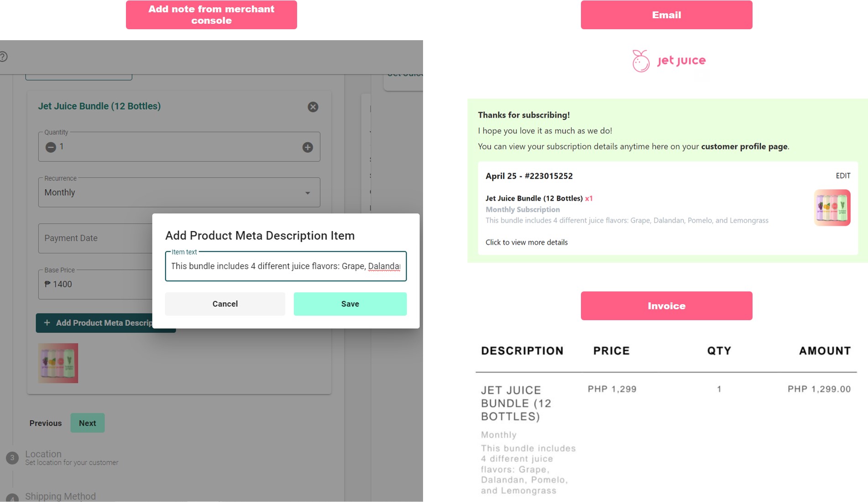Go to Previous step
This screenshot has height=502, width=868.
[x=46, y=423]
